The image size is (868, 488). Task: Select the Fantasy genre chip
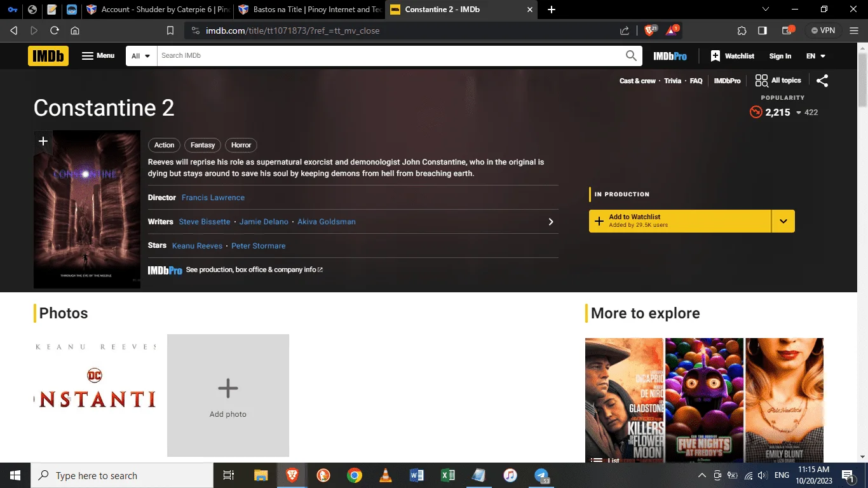click(203, 145)
